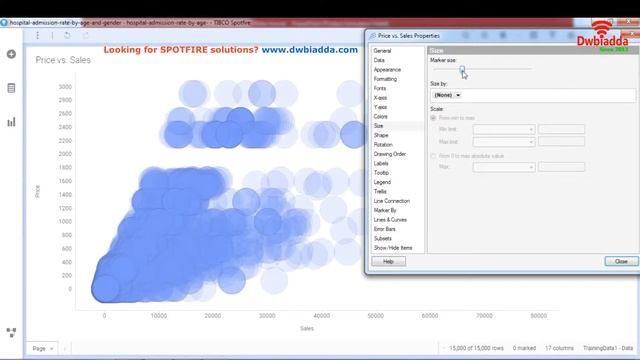Click the Max value field under absolute value
The image size is (640, 360).
(561, 167)
